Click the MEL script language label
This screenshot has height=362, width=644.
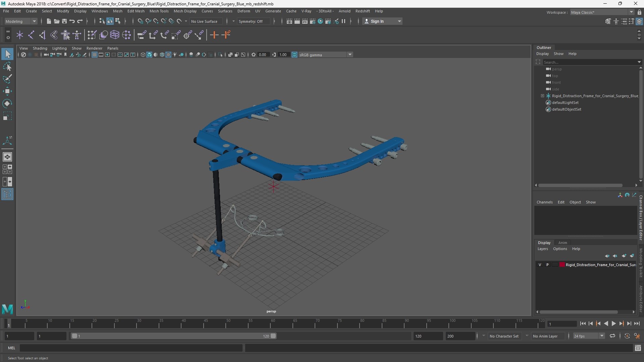11,348
